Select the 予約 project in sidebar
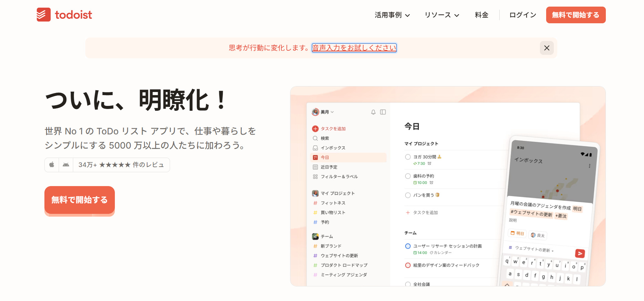 coord(324,222)
